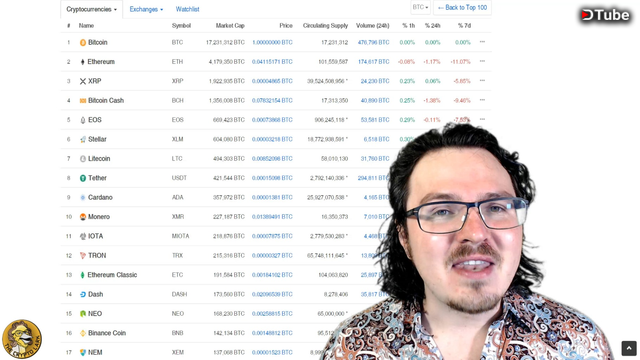Switch to the Watchlist tab
Screen dimensions: 640x360
click(187, 9)
